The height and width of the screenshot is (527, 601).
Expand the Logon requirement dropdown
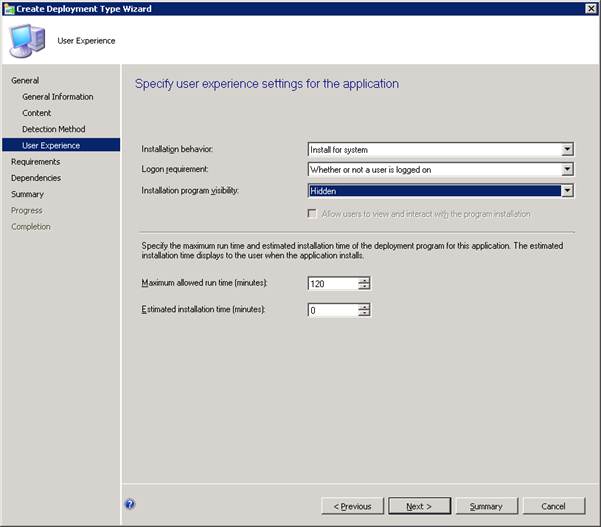click(567, 170)
